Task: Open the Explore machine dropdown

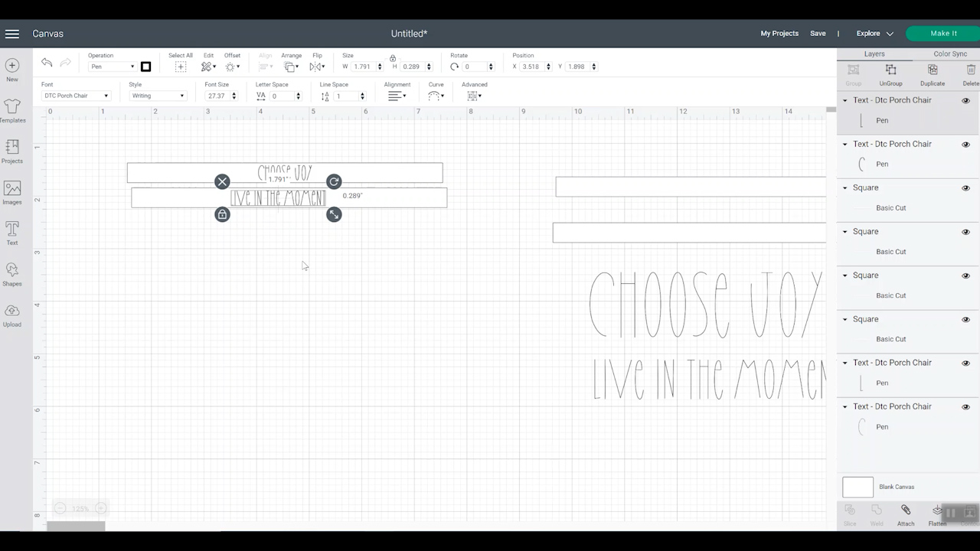Action: 874,34
